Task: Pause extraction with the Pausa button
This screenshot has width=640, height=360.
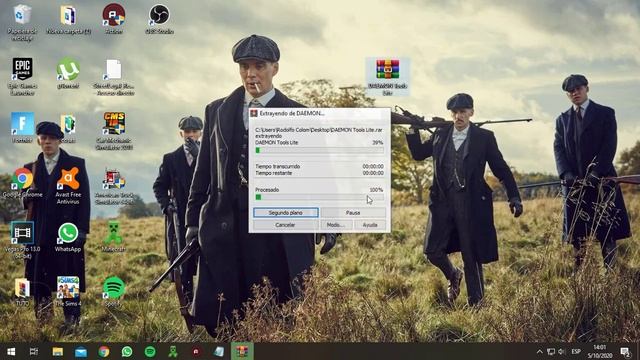Action: [353, 213]
